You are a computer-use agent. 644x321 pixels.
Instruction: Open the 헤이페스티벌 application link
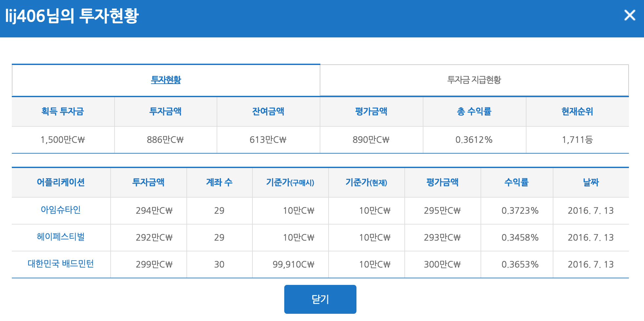click(61, 237)
